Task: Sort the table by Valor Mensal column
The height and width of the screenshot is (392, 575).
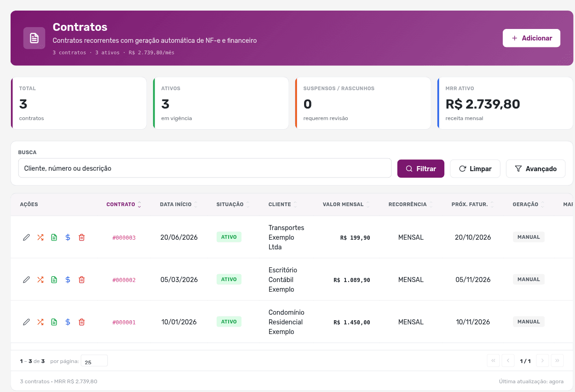Action: click(x=346, y=204)
